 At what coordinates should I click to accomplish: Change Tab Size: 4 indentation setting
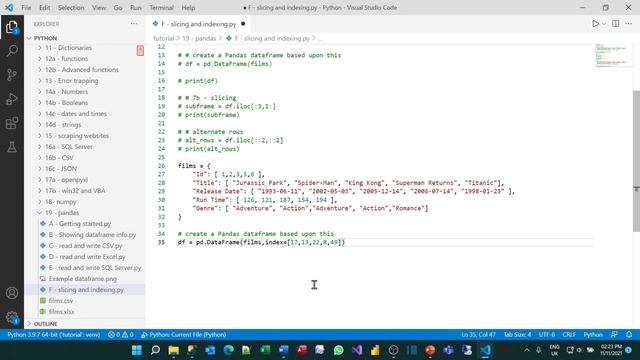(517, 335)
